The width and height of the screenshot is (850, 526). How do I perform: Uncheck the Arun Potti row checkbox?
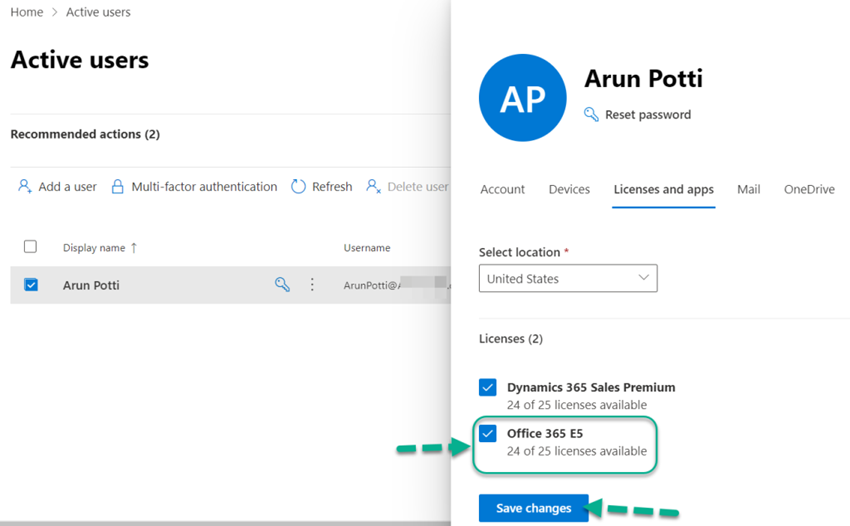click(x=31, y=284)
